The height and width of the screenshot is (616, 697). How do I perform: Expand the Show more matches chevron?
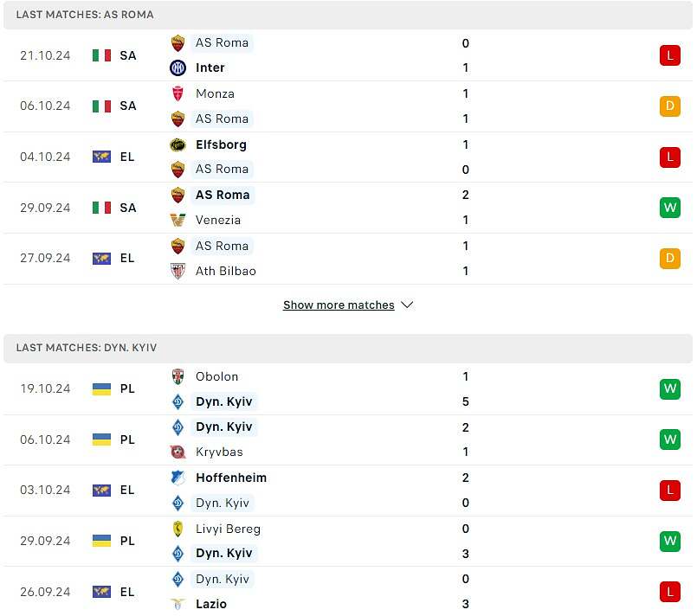click(407, 305)
